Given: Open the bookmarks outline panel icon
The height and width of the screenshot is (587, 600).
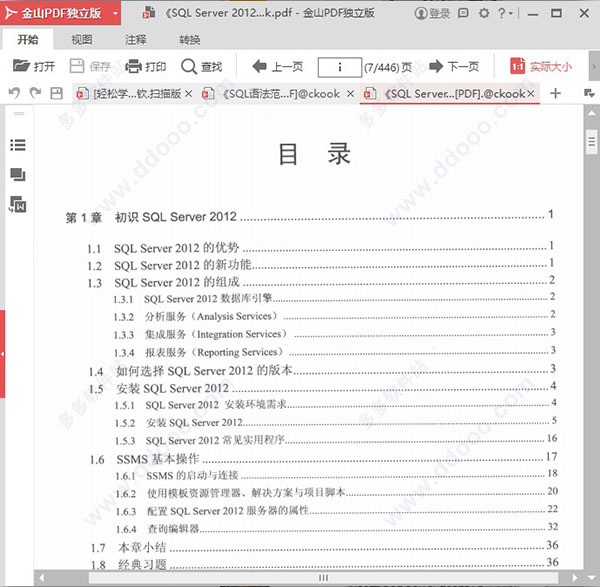Looking at the screenshot, I should [x=18, y=145].
